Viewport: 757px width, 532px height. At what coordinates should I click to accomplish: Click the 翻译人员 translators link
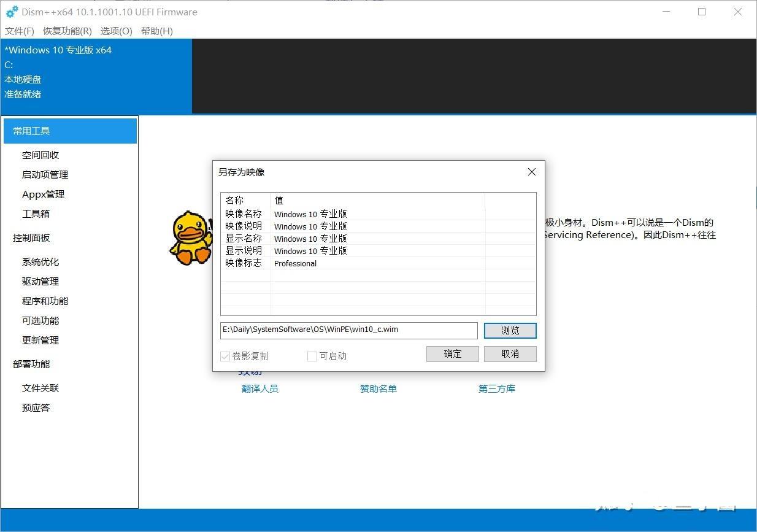point(260,388)
